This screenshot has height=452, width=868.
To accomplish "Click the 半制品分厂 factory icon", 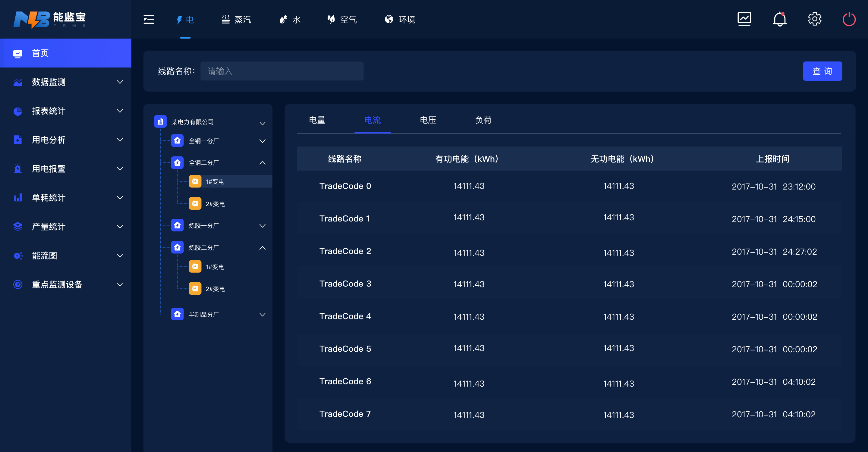I will pyautogui.click(x=177, y=314).
